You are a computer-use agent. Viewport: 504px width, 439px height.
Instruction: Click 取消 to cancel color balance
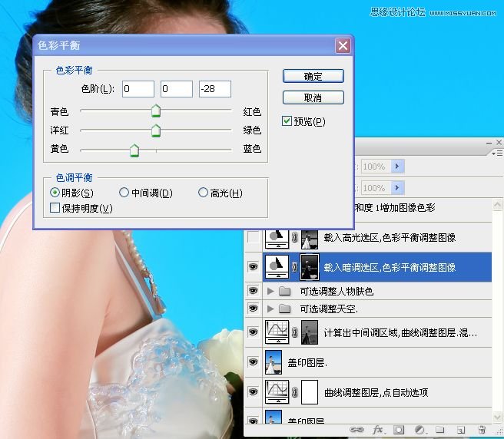(x=313, y=97)
